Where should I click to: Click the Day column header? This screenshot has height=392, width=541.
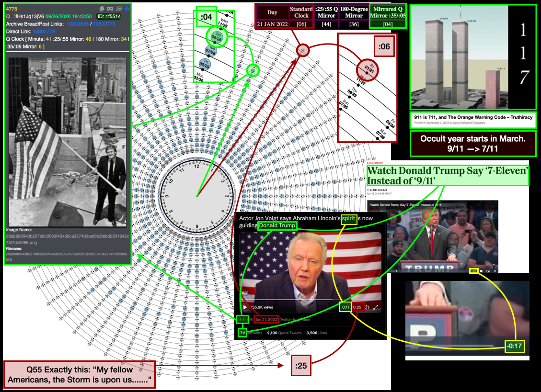(x=272, y=12)
